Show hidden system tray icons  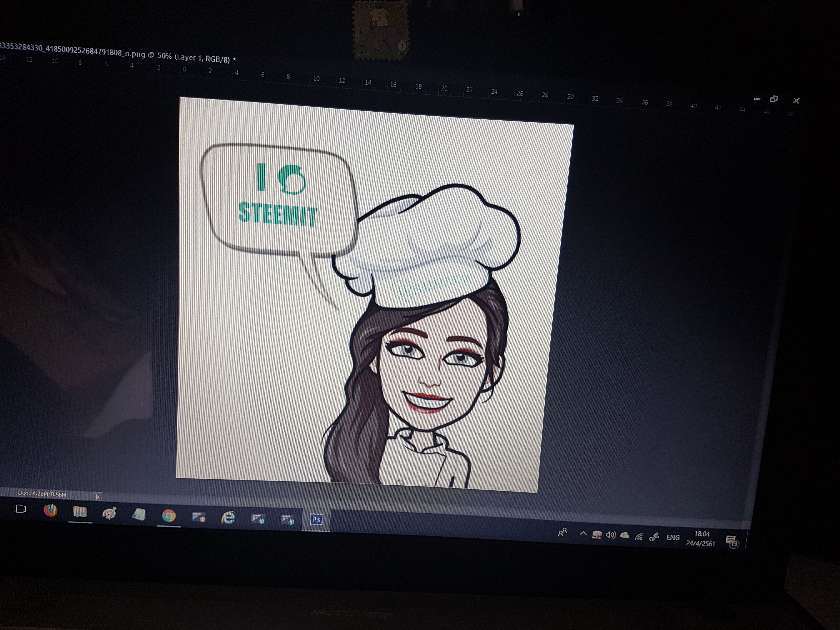coord(583,534)
